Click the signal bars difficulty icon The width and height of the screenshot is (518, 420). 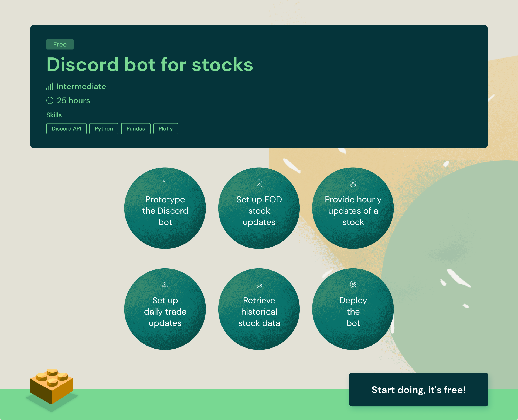50,86
